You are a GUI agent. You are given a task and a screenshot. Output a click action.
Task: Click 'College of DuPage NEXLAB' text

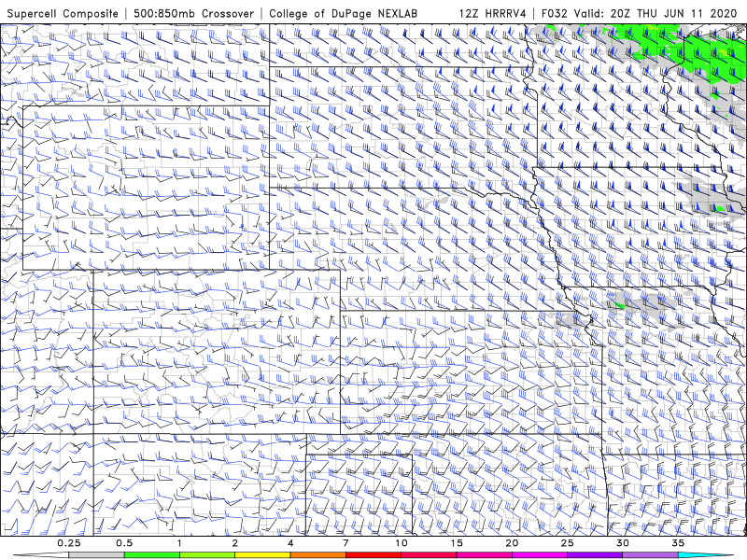(x=343, y=13)
